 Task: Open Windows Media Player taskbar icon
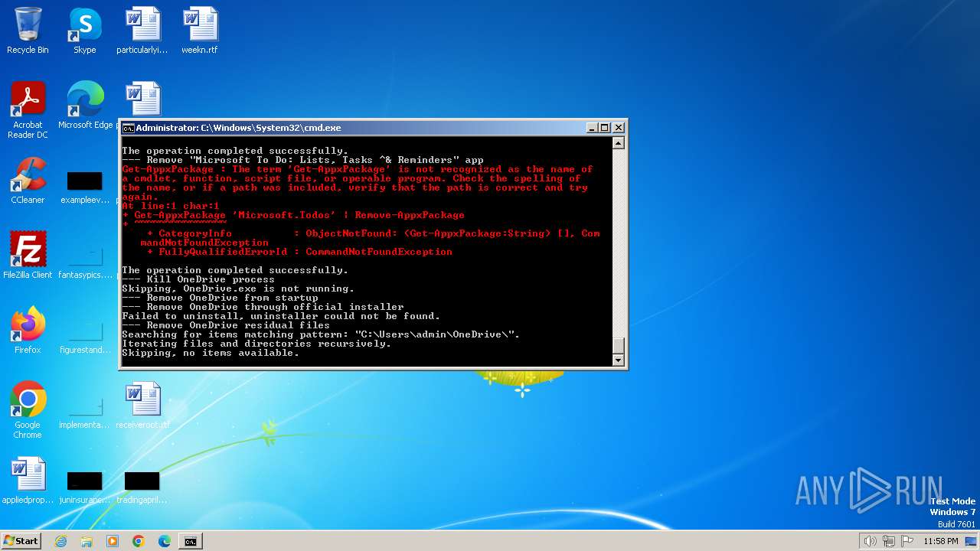pos(113,541)
